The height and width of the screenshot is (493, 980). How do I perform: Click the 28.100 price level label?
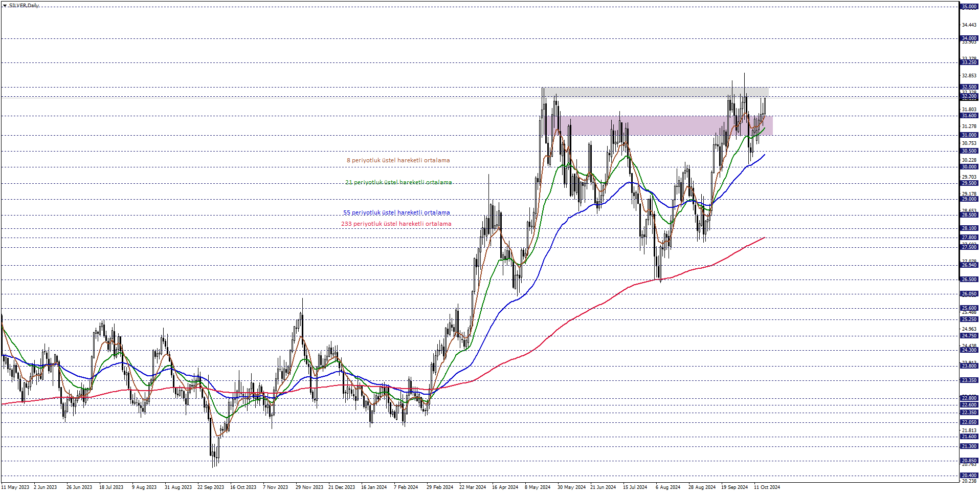pos(969,228)
